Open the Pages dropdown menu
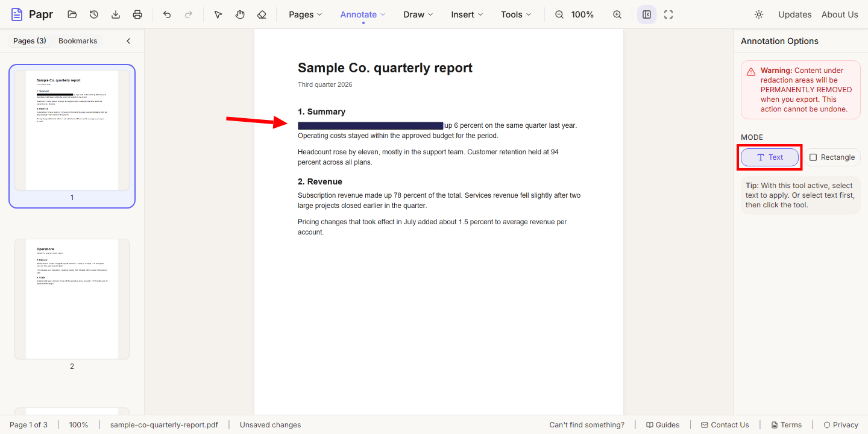 pyautogui.click(x=306, y=14)
